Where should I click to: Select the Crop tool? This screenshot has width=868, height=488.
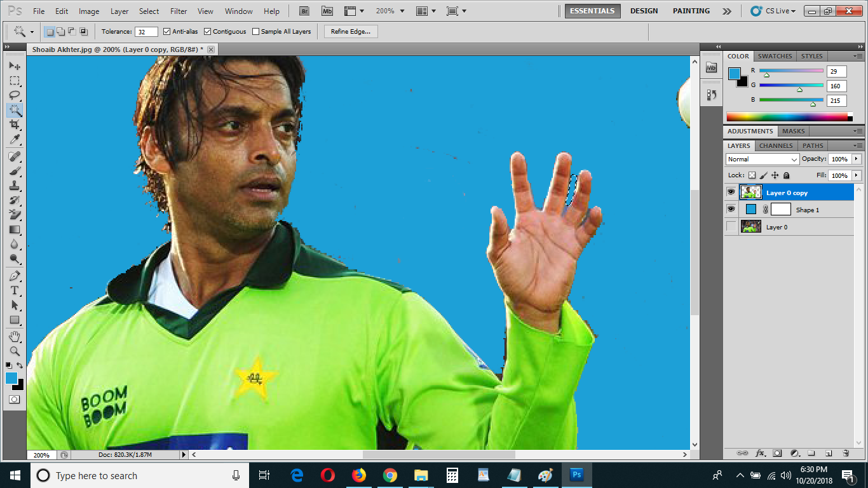(x=14, y=125)
